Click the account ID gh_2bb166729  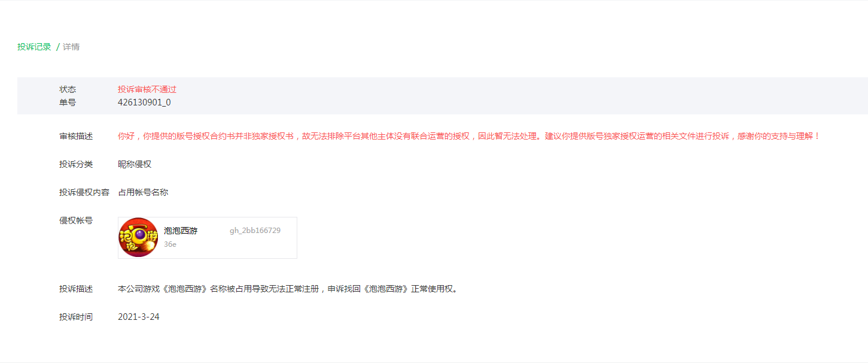point(255,231)
